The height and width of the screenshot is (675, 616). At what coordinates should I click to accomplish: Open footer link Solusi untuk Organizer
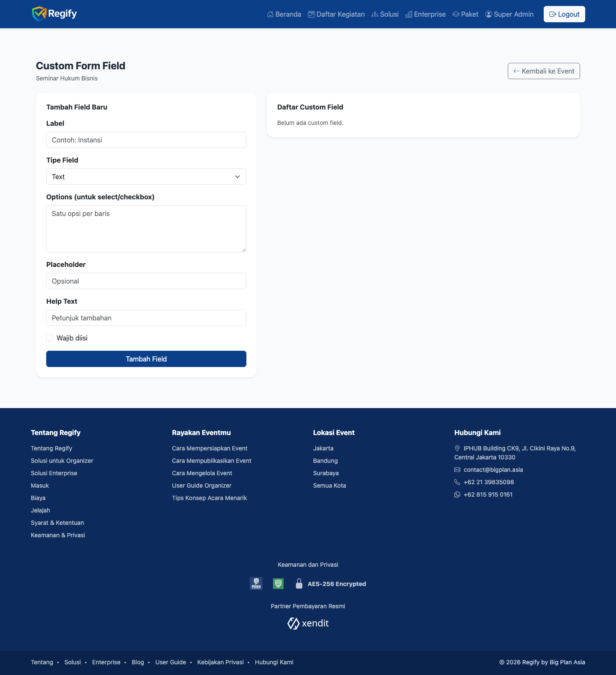(62, 461)
